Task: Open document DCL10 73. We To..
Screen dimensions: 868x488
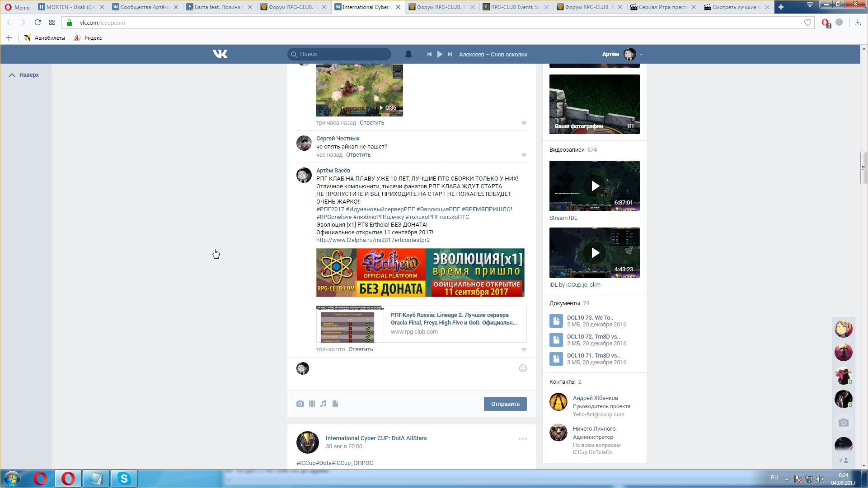Action: click(590, 318)
